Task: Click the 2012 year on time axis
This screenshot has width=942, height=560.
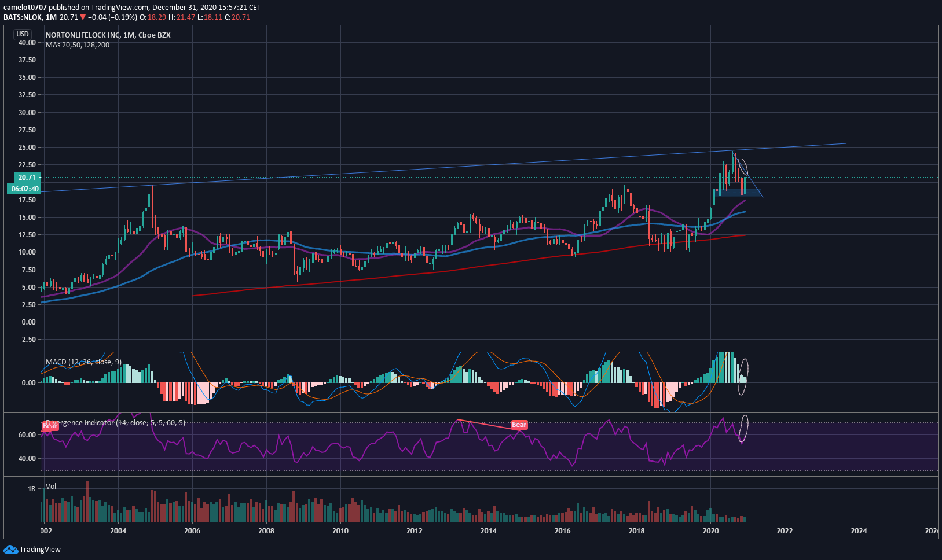Action: (x=415, y=531)
